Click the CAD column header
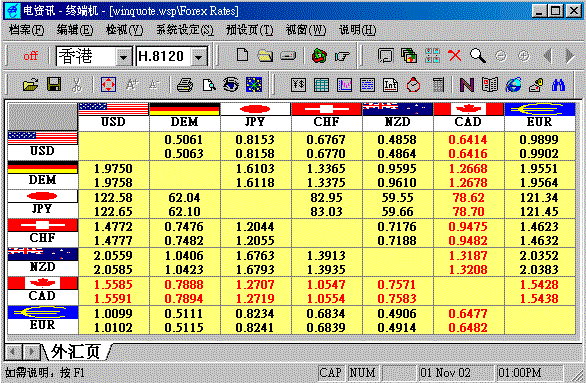Screen dimensions: 586x383 coord(468,117)
